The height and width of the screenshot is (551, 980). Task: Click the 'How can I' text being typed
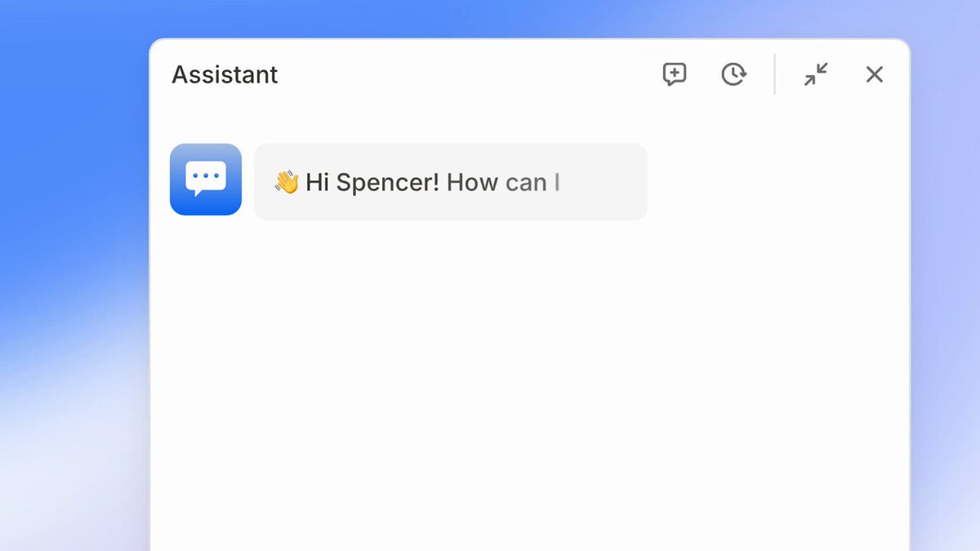pos(503,182)
